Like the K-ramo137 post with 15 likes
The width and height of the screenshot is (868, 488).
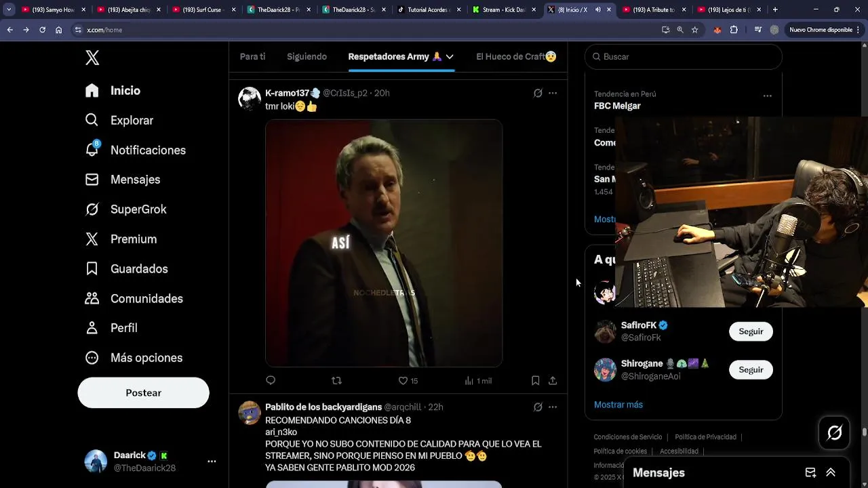tap(408, 381)
